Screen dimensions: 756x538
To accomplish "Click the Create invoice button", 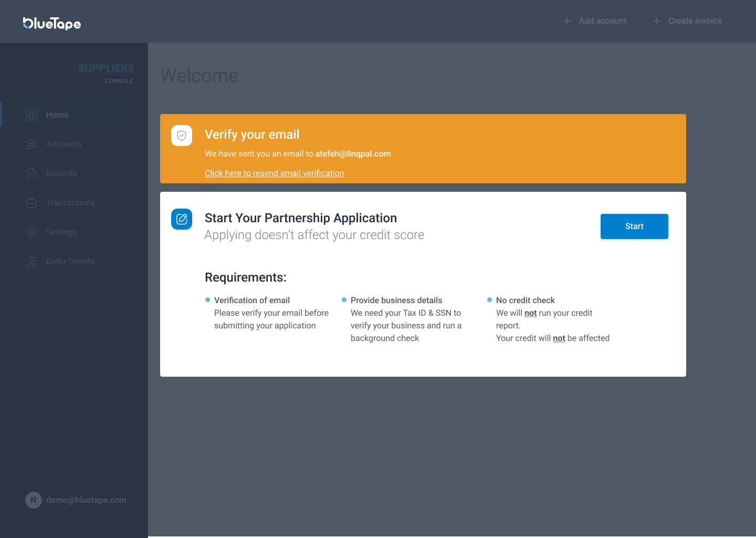I will point(687,21).
